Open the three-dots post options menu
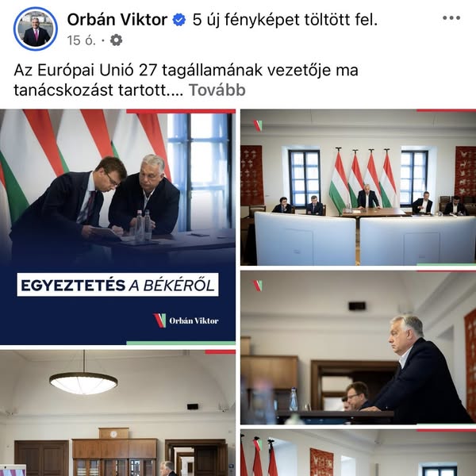This screenshot has height=476, width=476. pos(451,18)
